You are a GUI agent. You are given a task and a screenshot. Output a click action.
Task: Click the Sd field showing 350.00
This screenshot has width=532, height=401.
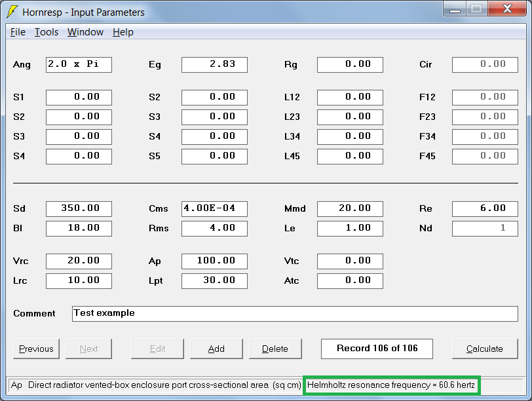coord(79,209)
